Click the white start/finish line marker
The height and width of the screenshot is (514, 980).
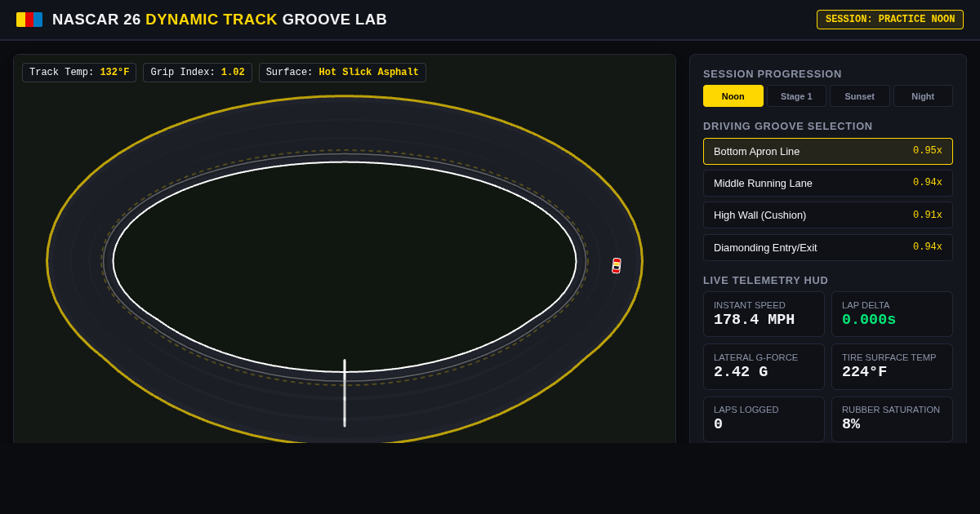click(345, 393)
